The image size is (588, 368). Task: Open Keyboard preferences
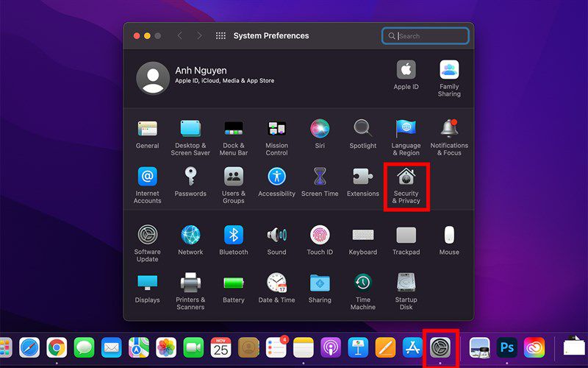[363, 241]
